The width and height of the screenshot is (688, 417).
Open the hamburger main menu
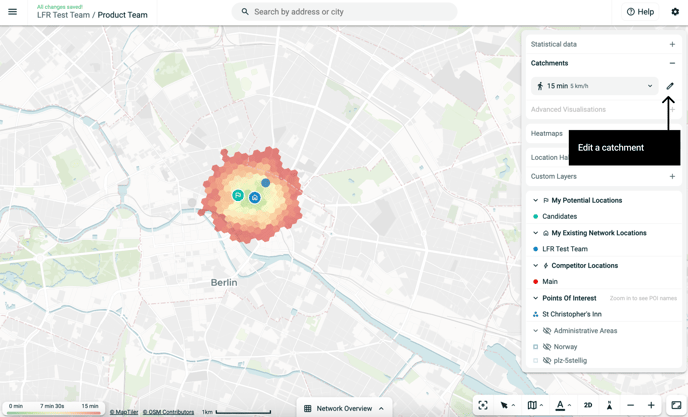[12, 12]
